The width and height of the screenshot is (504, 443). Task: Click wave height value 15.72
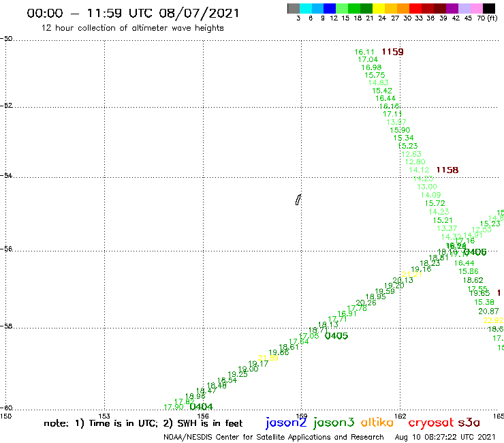tap(435, 203)
